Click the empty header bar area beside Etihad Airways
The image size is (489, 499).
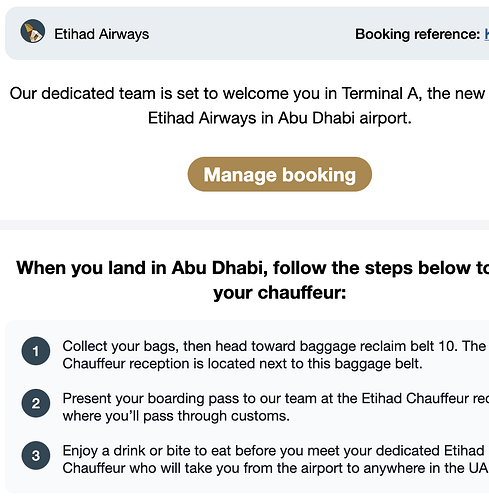tap(252, 34)
